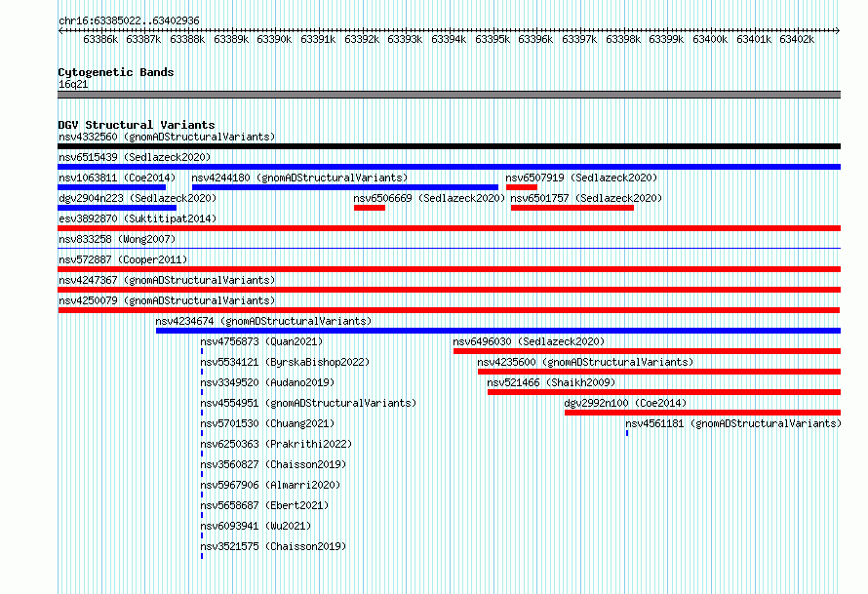This screenshot has width=868, height=594.
Task: Open nsv1063811 (Coe2014) variant
Action: (117, 178)
